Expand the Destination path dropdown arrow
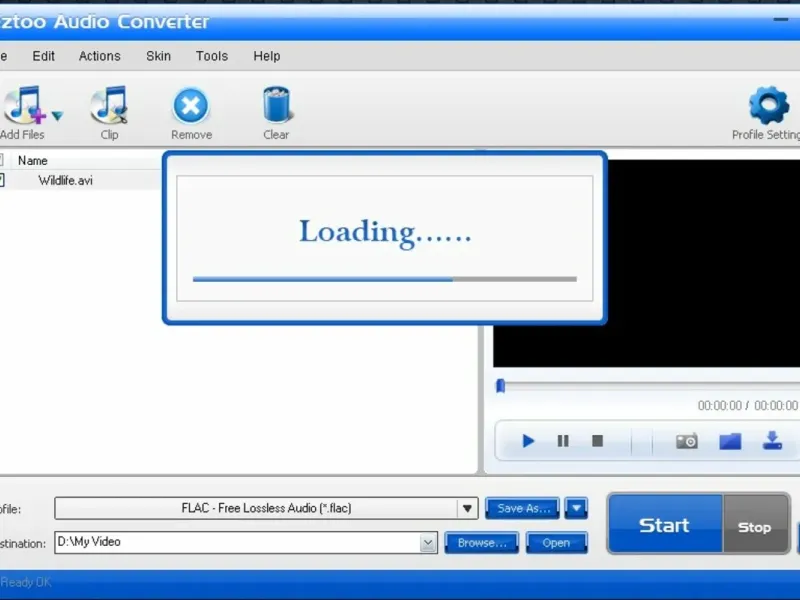800x600 pixels. tap(429, 543)
